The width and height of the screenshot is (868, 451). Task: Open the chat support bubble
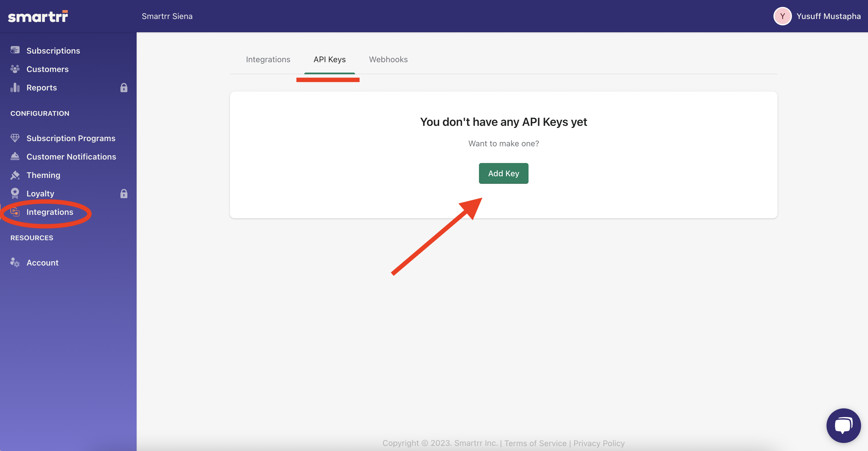click(x=844, y=425)
